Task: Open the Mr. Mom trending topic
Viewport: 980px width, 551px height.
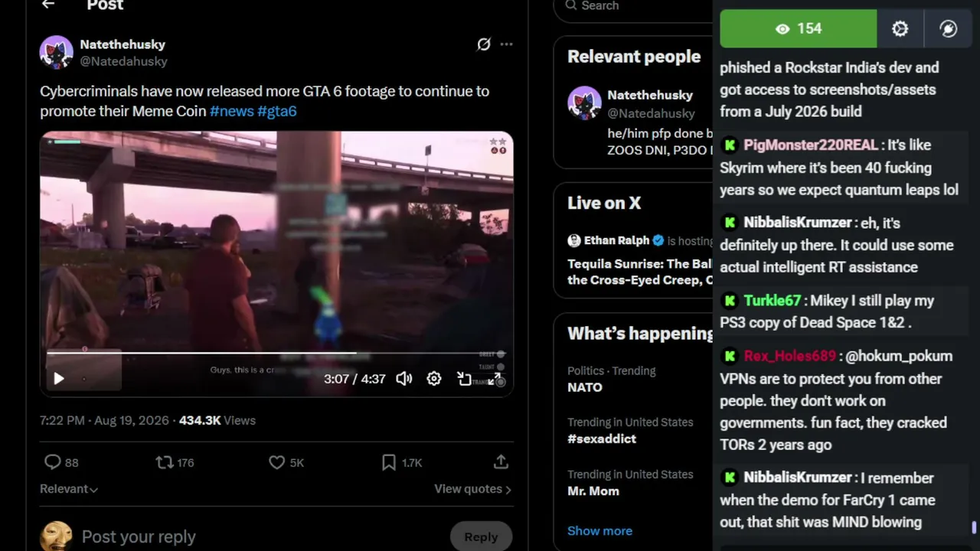Action: pos(593,491)
